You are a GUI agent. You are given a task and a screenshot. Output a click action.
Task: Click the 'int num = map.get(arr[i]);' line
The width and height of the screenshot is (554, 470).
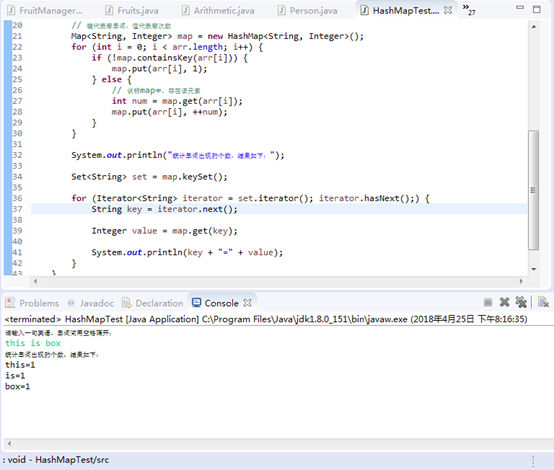point(177,101)
